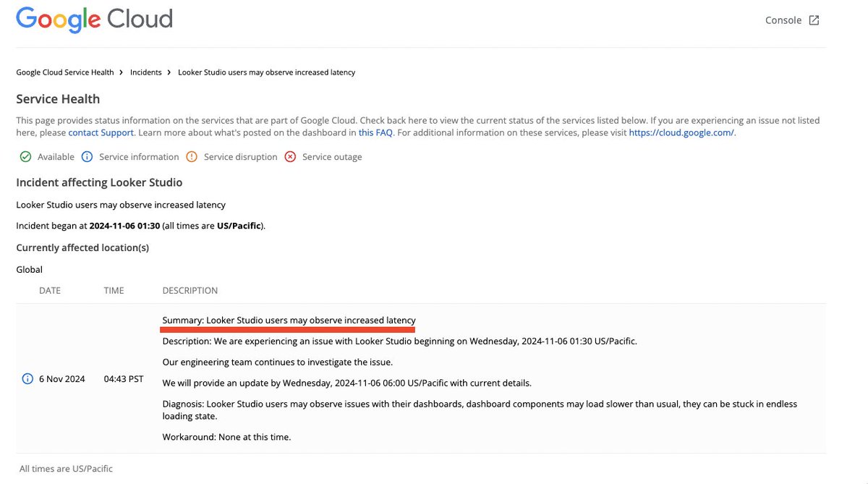Click the Workaround: None at this time line
The width and height of the screenshot is (868, 484).
[x=226, y=437]
